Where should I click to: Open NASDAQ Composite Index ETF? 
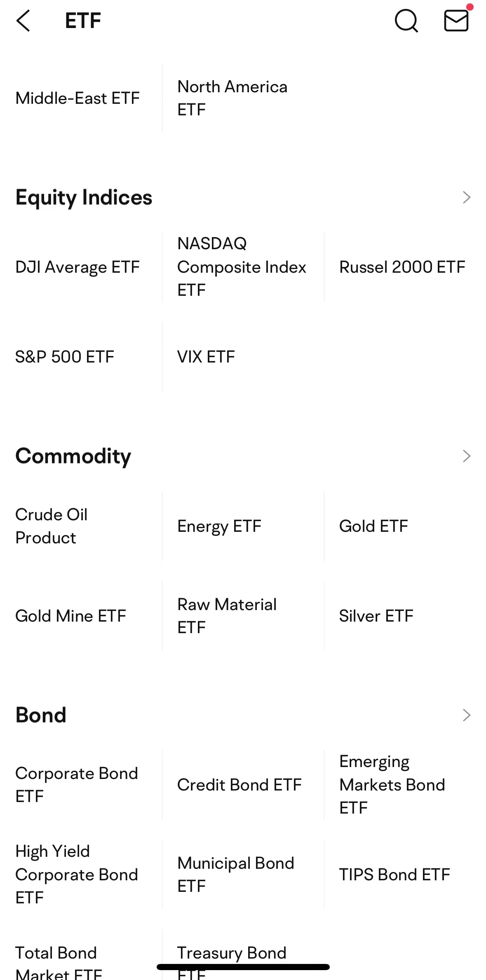coord(242,267)
